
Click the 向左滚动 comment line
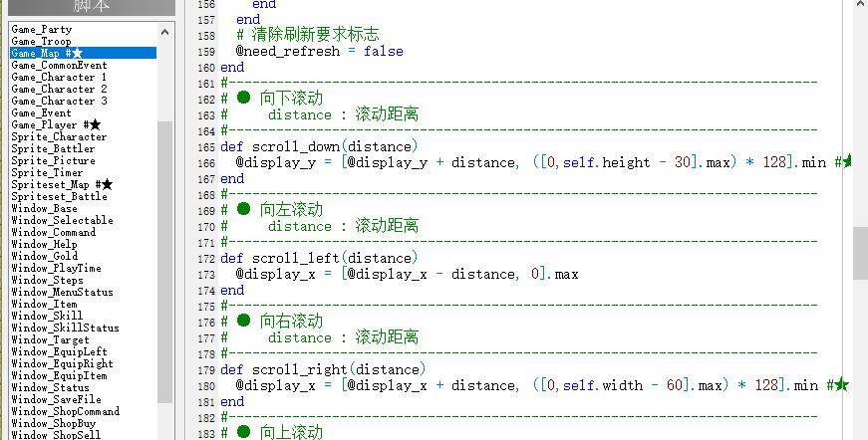271,209
